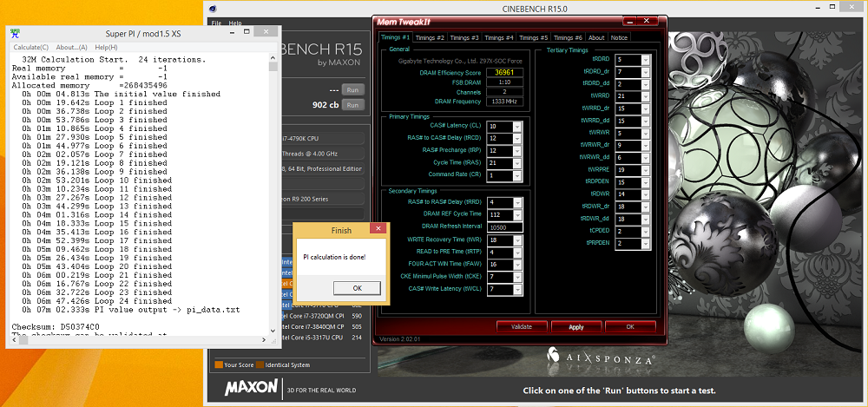Image resolution: width=868 pixels, height=407 pixels.
Task: Open the Help(H) menu in Super PI
Action: click(106, 47)
